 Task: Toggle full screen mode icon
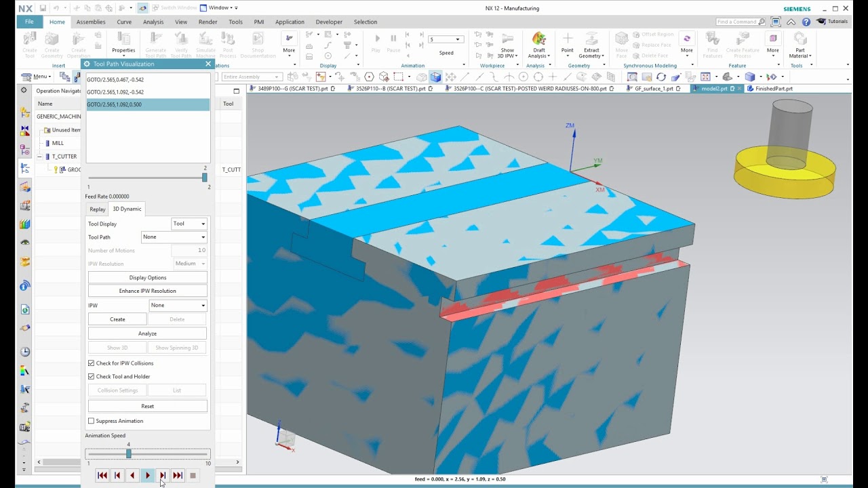click(776, 22)
